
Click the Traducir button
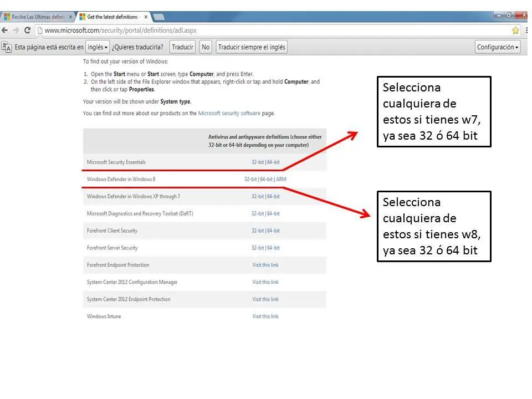tap(182, 47)
